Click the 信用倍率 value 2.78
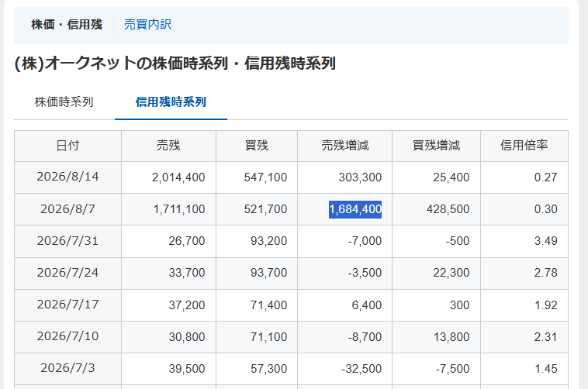 click(545, 273)
